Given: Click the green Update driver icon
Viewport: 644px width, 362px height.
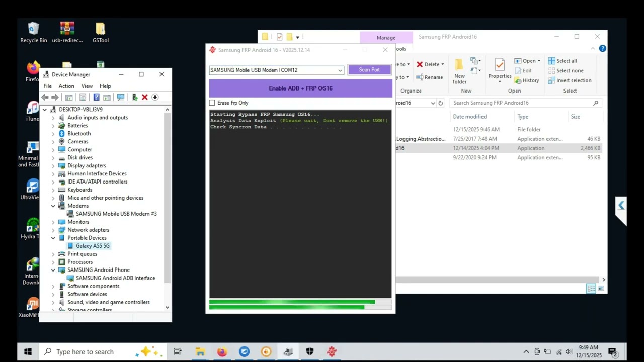Looking at the screenshot, I should tap(135, 97).
